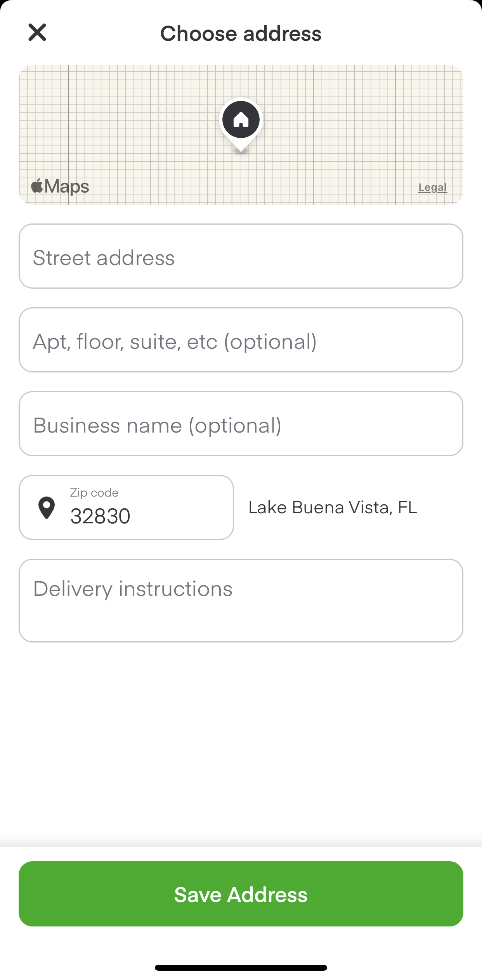Tap the Maps wordmark text
Viewport: 482px width, 980px height.
(x=67, y=186)
